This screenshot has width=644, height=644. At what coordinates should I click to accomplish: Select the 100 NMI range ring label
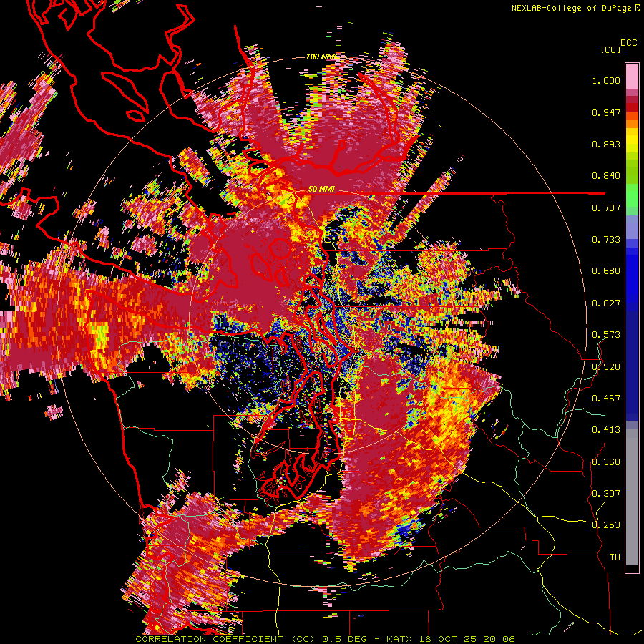tap(321, 57)
